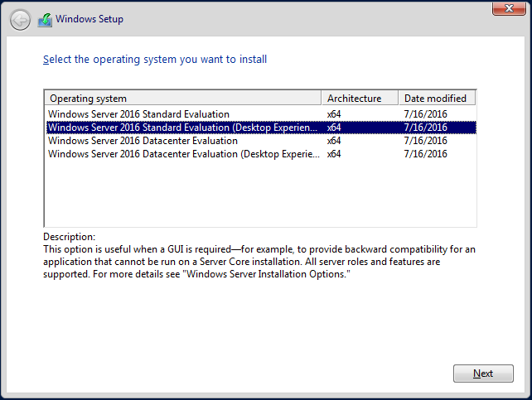Click the back arrow button
This screenshot has width=532, height=400.
pos(20,20)
